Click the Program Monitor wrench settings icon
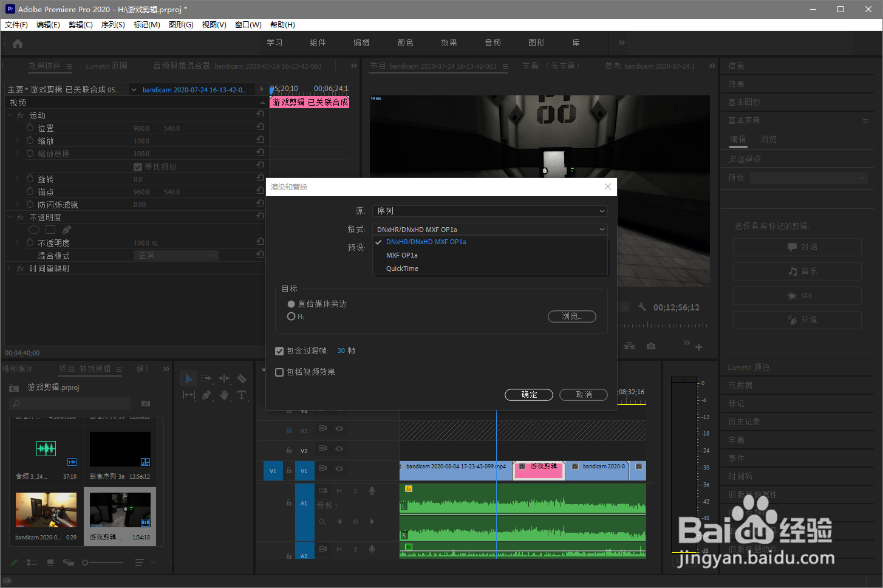Image resolution: width=883 pixels, height=588 pixels. [642, 307]
